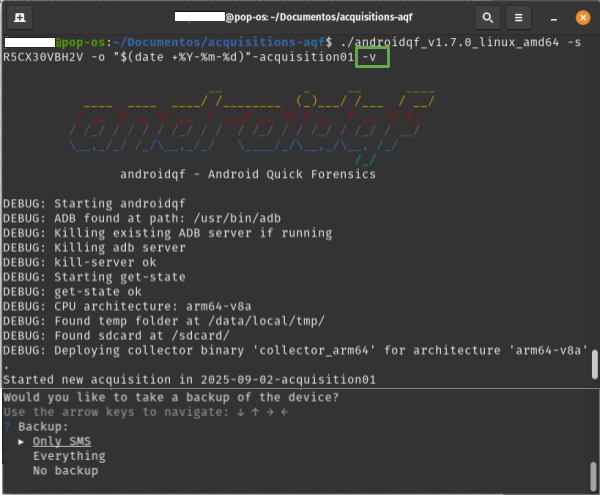This screenshot has height=495, width=600.
Task: Click the Backup: prompt label
Action: click(47, 426)
